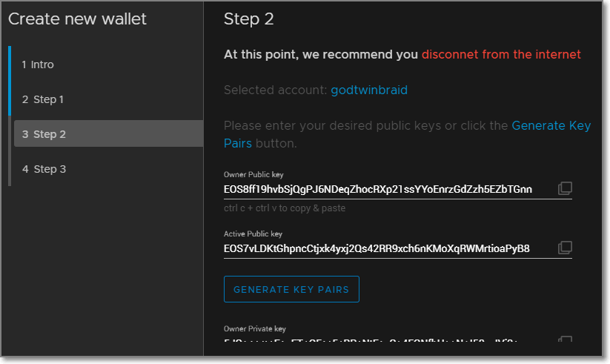Copy the Active Public key to clipboard
The image size is (610, 364).
pyautogui.click(x=565, y=247)
